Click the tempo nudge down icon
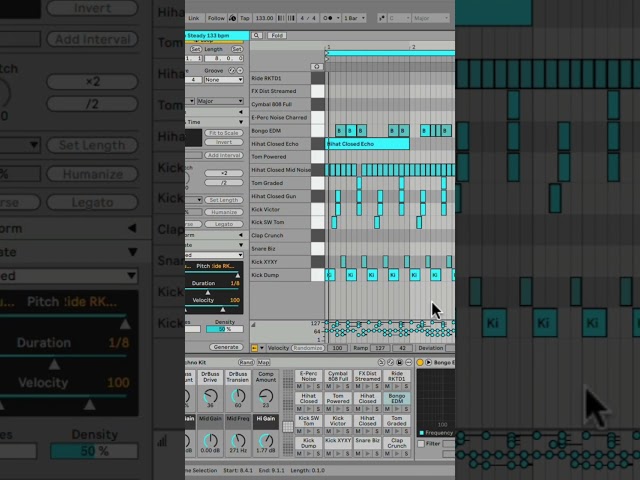The height and width of the screenshot is (480, 640). coord(281,18)
